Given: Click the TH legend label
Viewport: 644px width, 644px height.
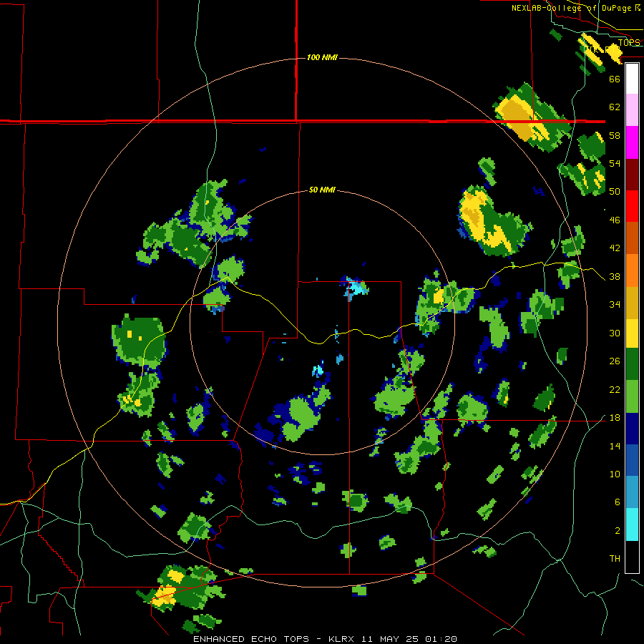Looking at the screenshot, I should (x=615, y=559).
